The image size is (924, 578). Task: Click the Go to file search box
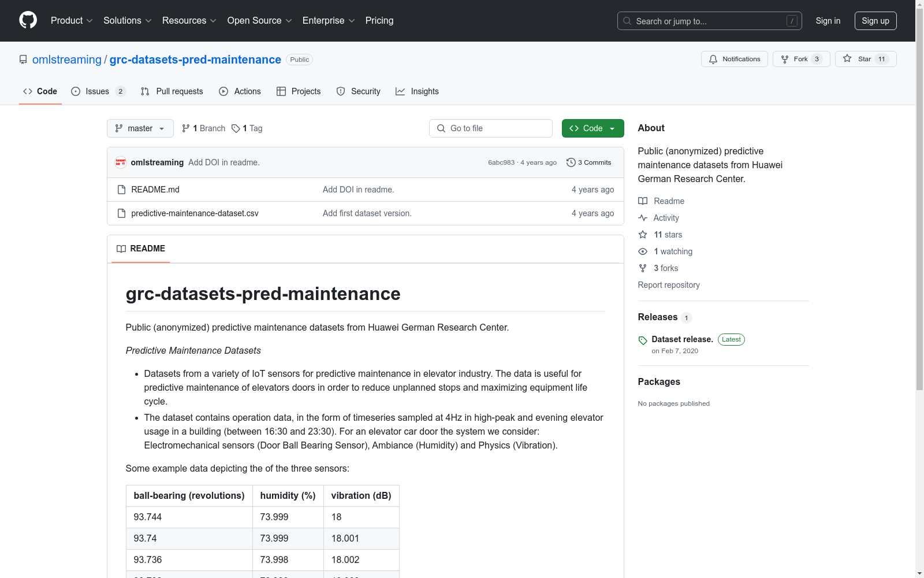491,128
